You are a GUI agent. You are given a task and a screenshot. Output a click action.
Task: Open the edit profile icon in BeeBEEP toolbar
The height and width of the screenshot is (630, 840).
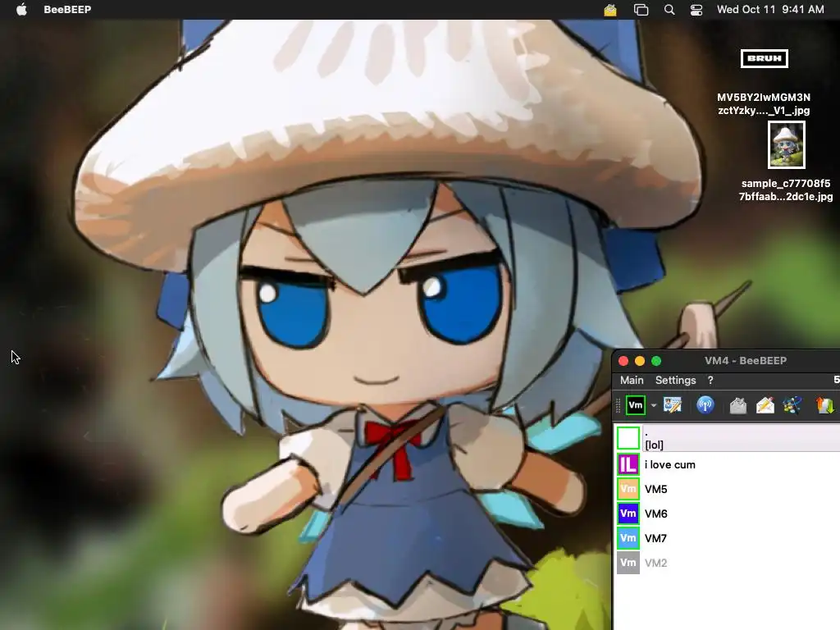point(673,405)
